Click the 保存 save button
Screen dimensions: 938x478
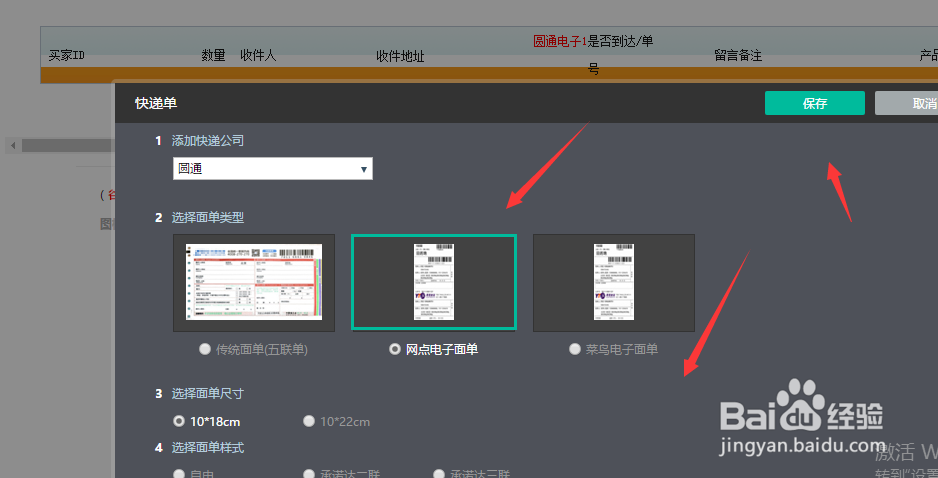click(x=814, y=103)
